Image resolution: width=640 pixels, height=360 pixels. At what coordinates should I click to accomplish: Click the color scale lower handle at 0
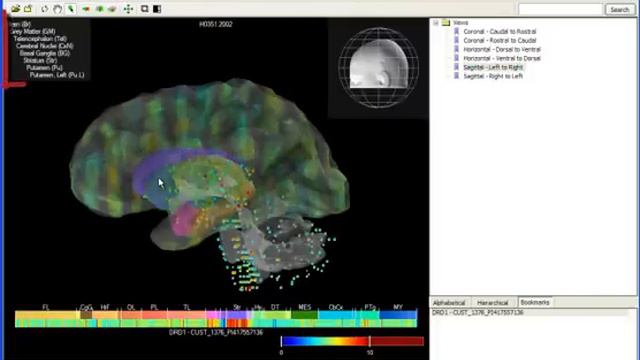(x=281, y=341)
